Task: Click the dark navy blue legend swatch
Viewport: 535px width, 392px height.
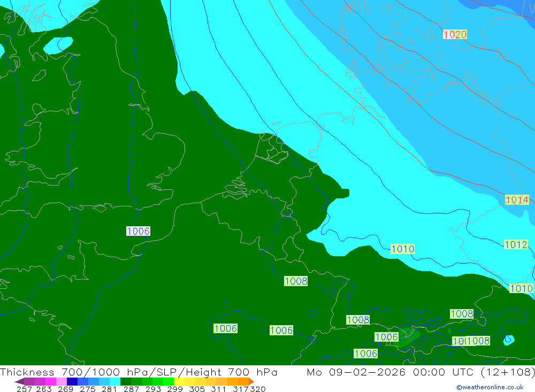Action: (x=72, y=381)
